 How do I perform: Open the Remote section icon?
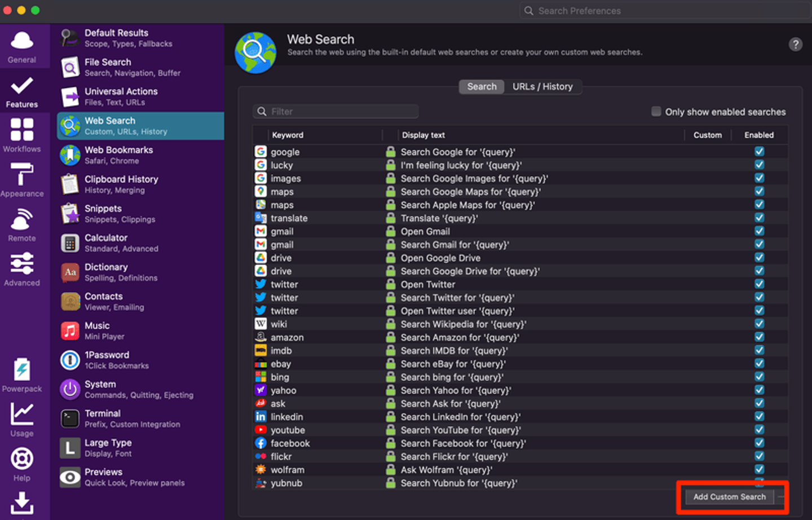click(x=22, y=220)
